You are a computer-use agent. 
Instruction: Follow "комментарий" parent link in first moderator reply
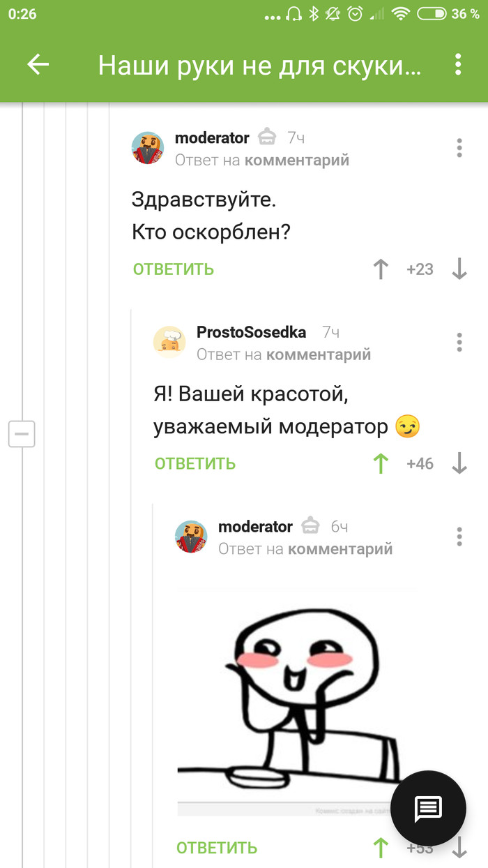[x=297, y=160]
